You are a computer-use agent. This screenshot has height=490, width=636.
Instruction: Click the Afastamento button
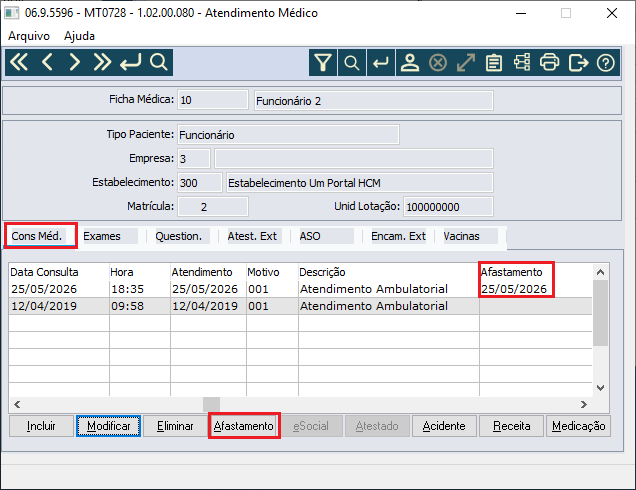[244, 426]
